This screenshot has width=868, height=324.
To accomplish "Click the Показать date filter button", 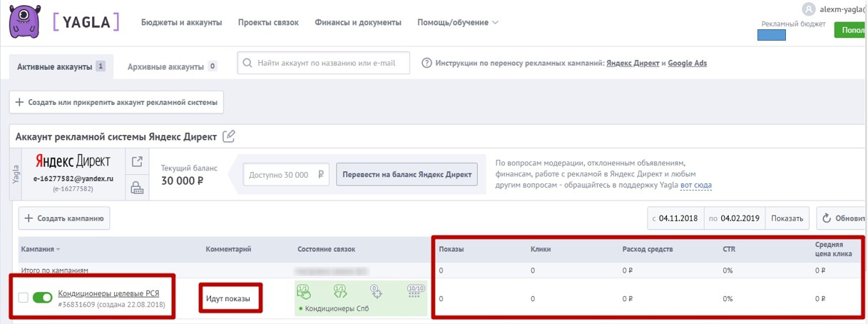I will [787, 218].
